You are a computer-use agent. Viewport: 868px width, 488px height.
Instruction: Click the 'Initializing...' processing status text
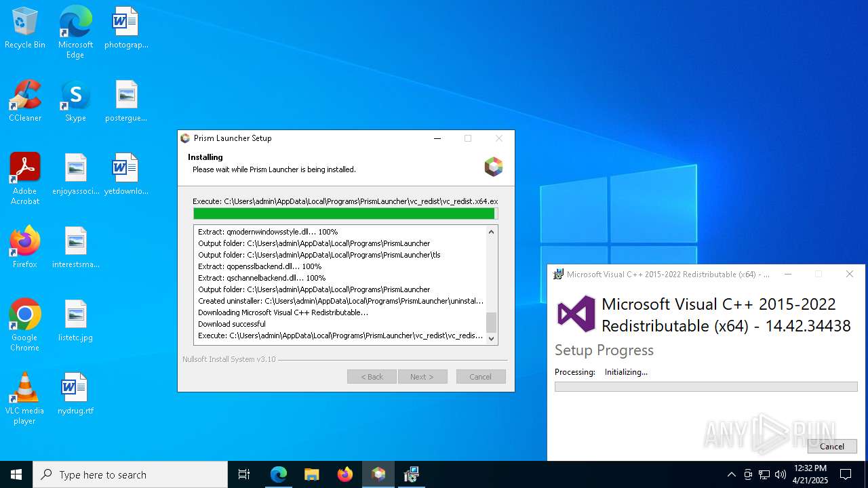click(626, 372)
